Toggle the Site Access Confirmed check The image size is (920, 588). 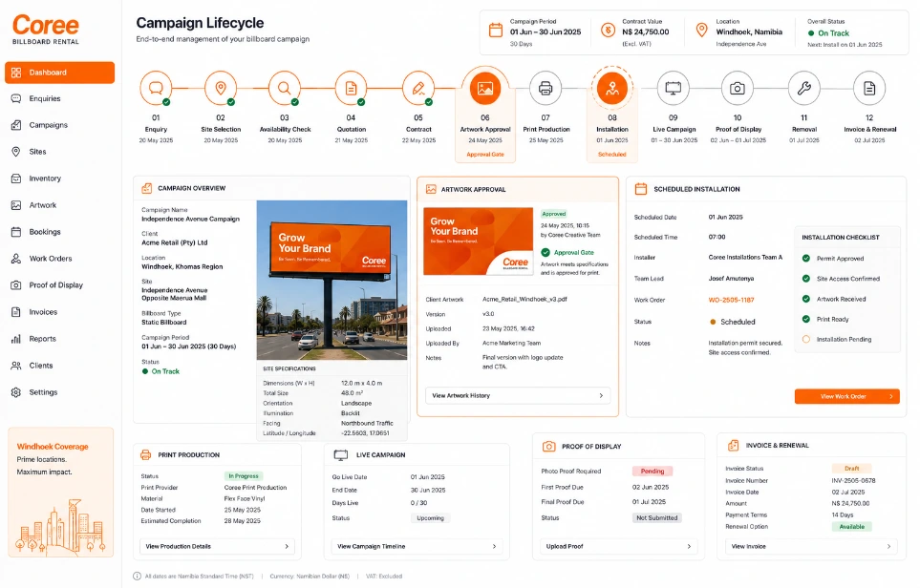pos(806,279)
